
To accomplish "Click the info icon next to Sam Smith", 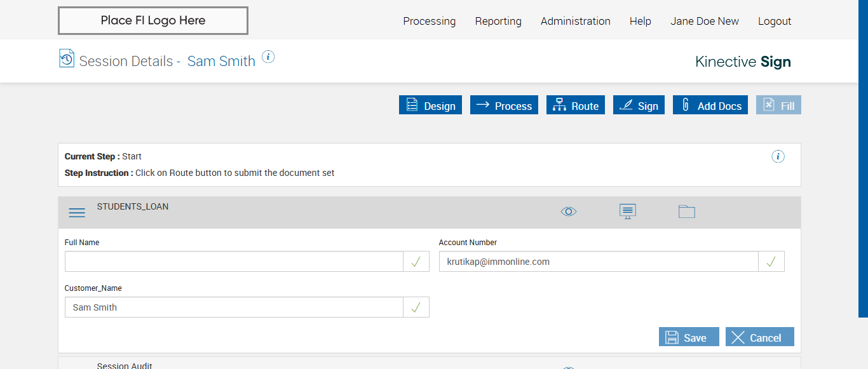I will tap(268, 57).
